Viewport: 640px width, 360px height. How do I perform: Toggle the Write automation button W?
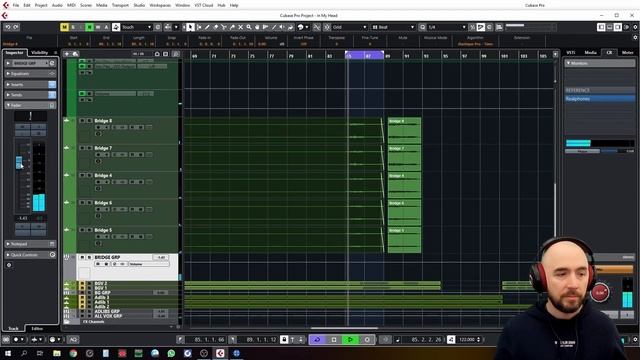(98, 27)
